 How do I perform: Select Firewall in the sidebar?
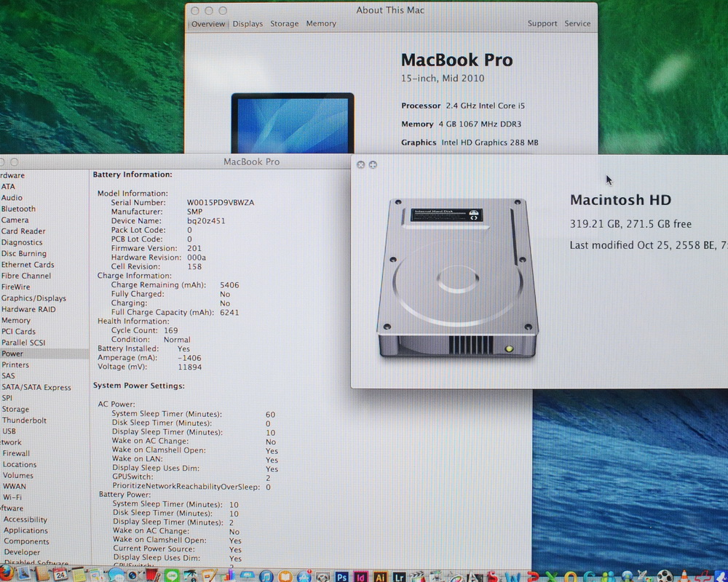pos(16,453)
